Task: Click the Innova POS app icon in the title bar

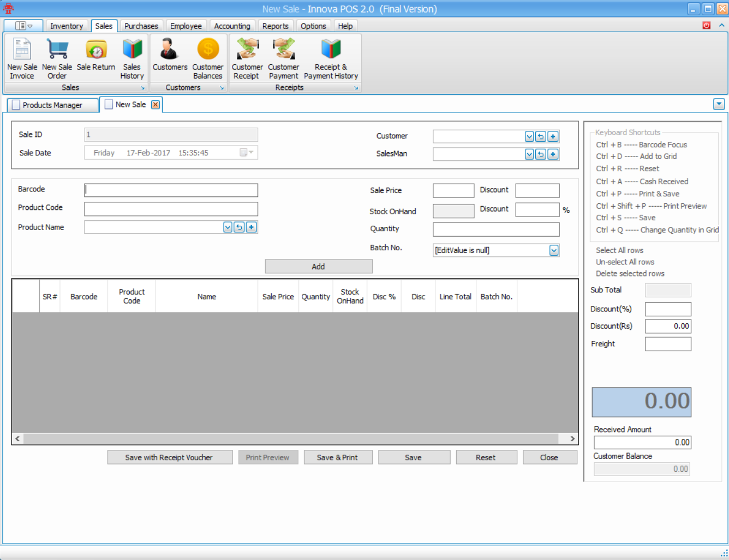Action: 8,9
